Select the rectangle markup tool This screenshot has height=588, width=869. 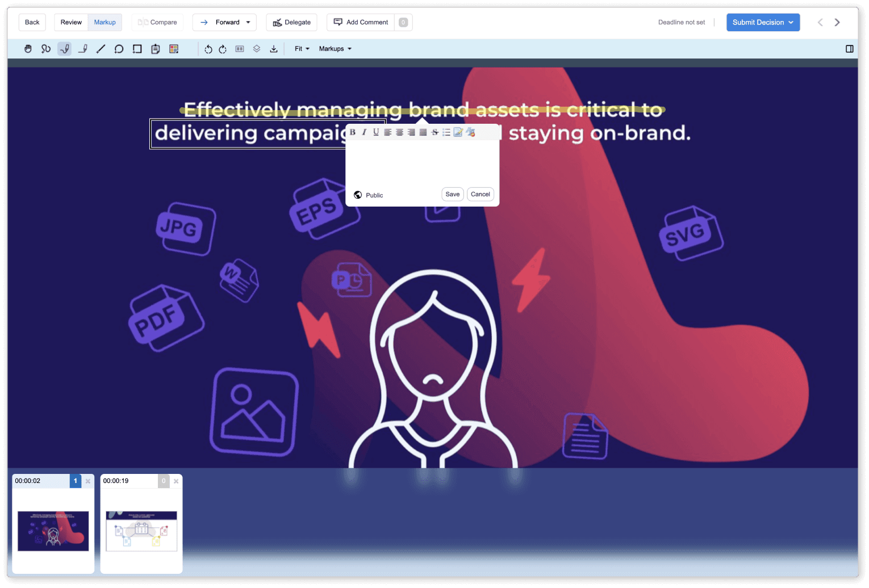pyautogui.click(x=137, y=49)
